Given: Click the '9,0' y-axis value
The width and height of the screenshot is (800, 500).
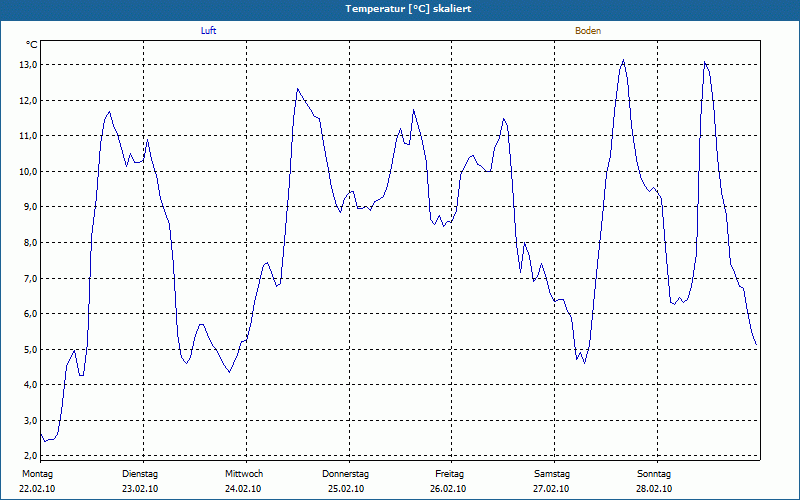Looking at the screenshot, I should coord(30,207).
